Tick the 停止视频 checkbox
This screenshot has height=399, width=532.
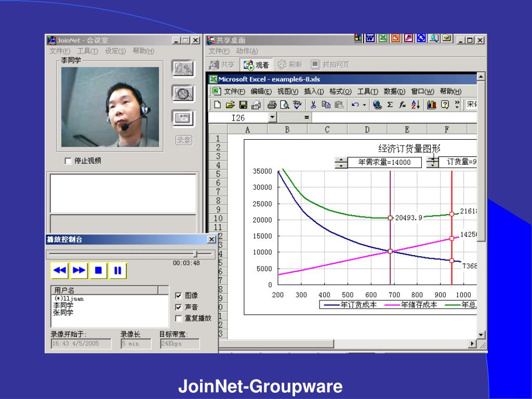click(68, 161)
